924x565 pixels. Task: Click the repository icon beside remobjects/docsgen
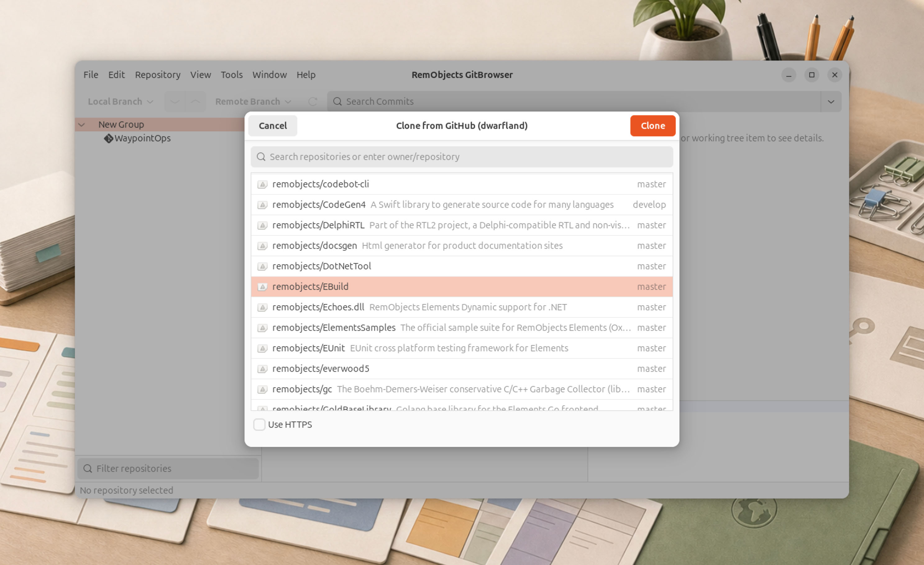pyautogui.click(x=262, y=246)
